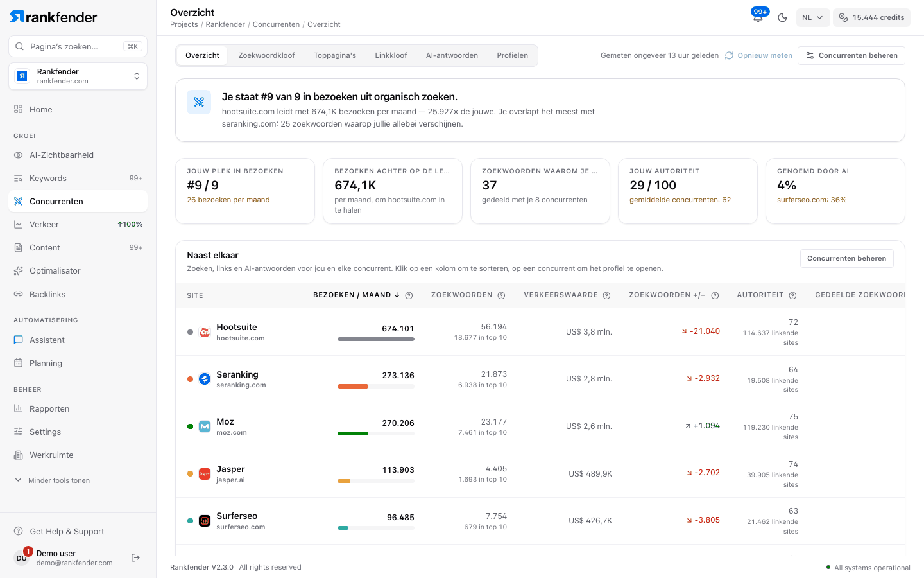Switch to the AI-antwoorden tab
Image resolution: width=924 pixels, height=578 pixels.
tap(452, 55)
